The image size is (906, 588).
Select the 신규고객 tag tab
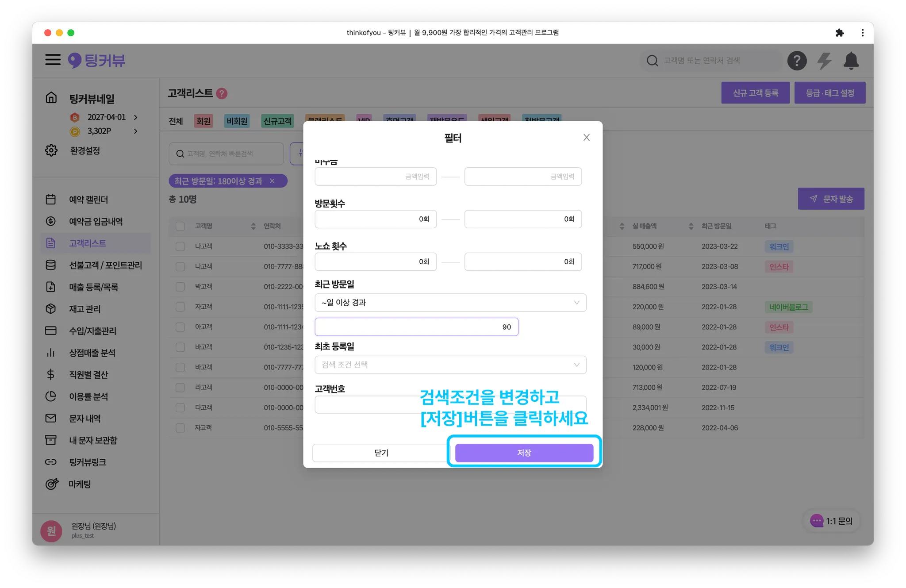[277, 121]
